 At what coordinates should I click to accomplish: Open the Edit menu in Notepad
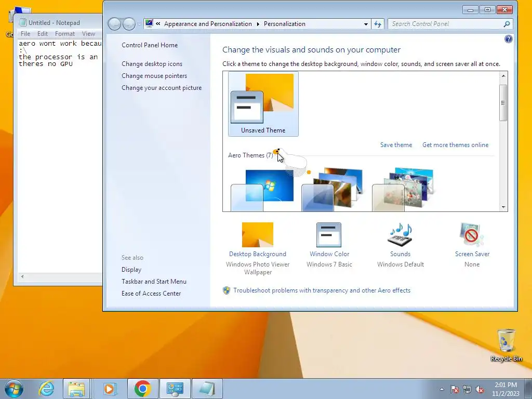point(43,34)
